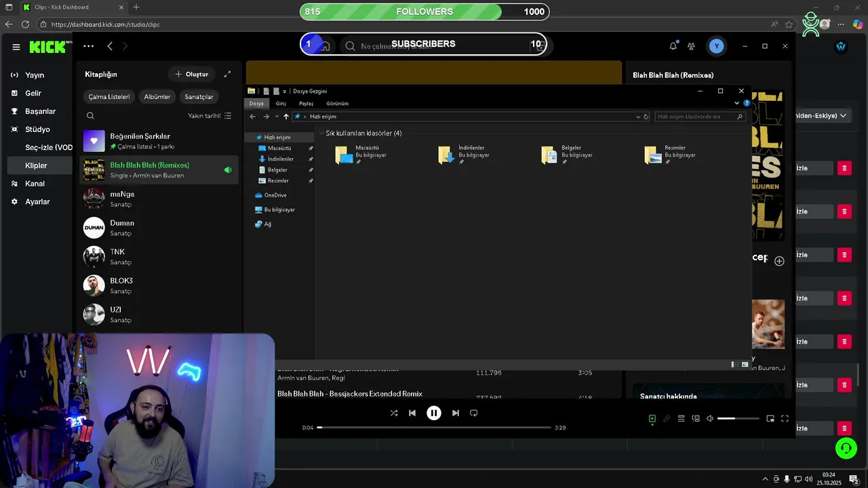Go back in Spotify navigation
Screen dimensions: 868x488
click(110, 46)
